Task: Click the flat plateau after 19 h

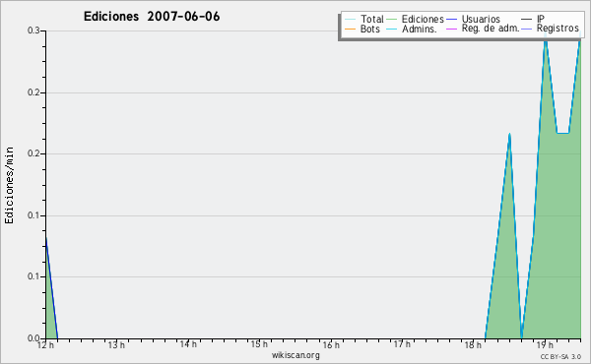Action: pyautogui.click(x=562, y=133)
